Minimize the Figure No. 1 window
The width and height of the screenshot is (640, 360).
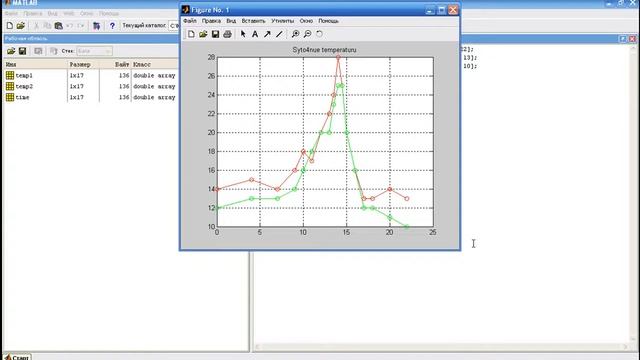(430, 10)
